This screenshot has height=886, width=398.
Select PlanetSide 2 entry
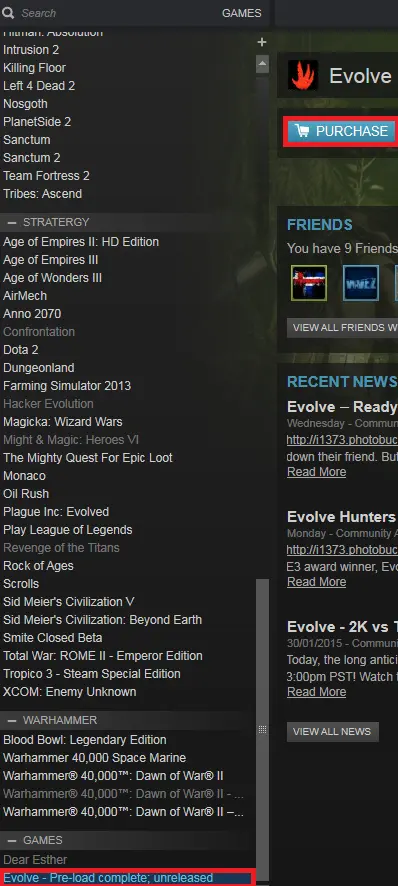37,121
